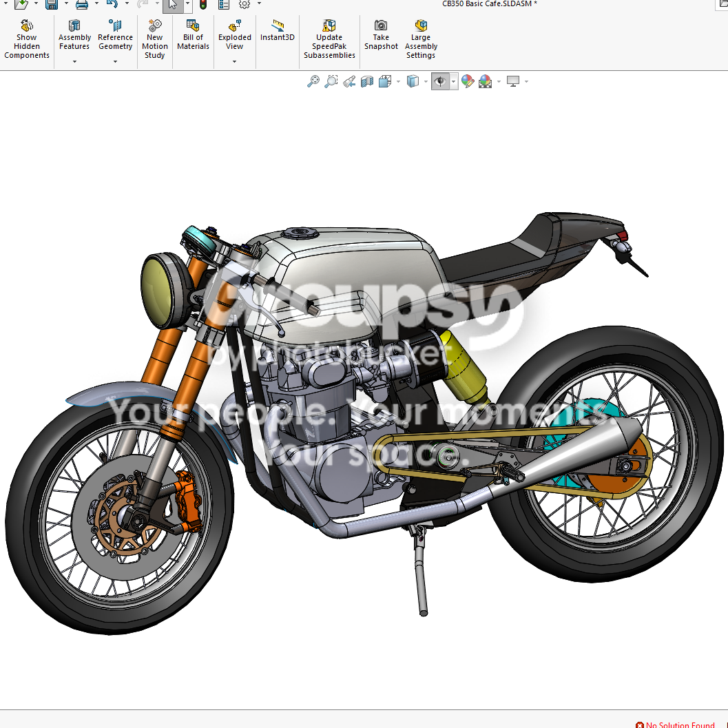The height and width of the screenshot is (728, 728).
Task: Expand Options gear dropdown arrow
Action: (x=259, y=3)
